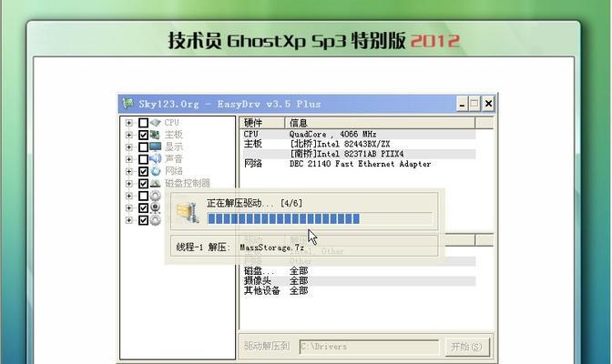This screenshot has width=612, height=364.
Task: Click the CPU cell in hardware list
Action: pos(251,134)
